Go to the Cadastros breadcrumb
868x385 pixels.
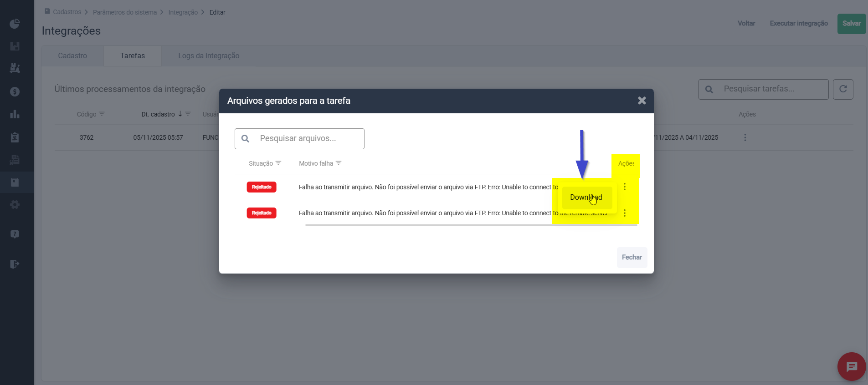[67, 12]
